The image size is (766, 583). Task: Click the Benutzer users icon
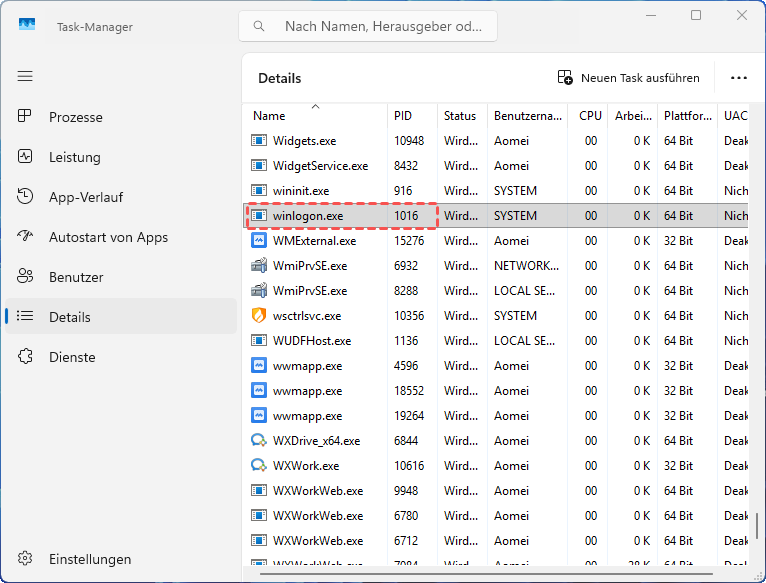[x=26, y=277]
